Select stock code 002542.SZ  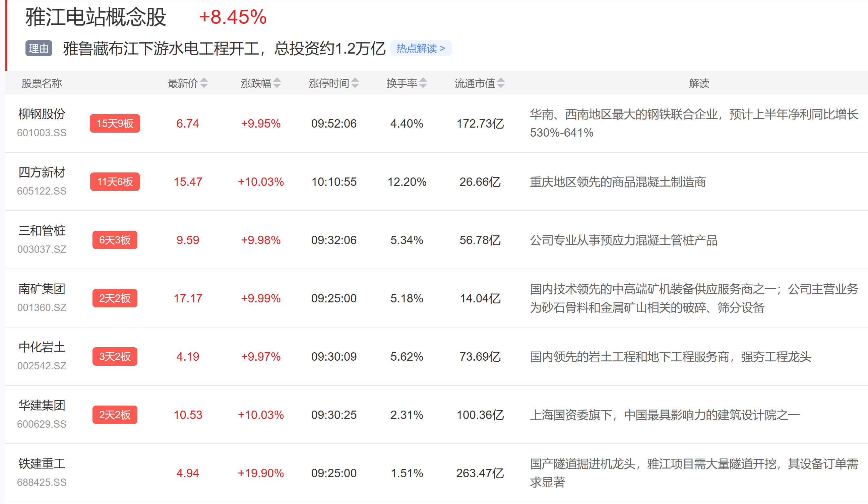pos(42,366)
